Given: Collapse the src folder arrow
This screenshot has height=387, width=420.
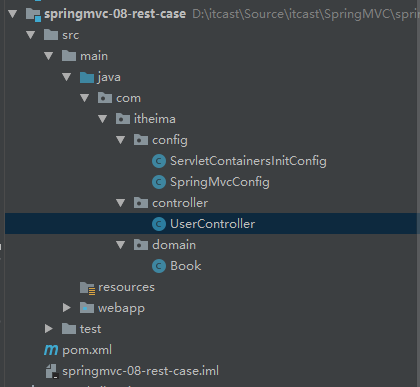Looking at the screenshot, I should [x=31, y=35].
